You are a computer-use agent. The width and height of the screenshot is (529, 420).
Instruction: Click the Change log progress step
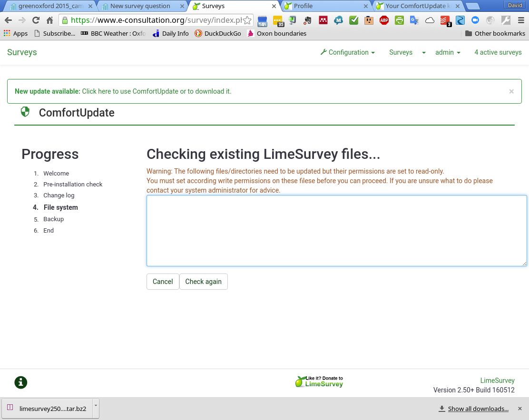pyautogui.click(x=59, y=195)
